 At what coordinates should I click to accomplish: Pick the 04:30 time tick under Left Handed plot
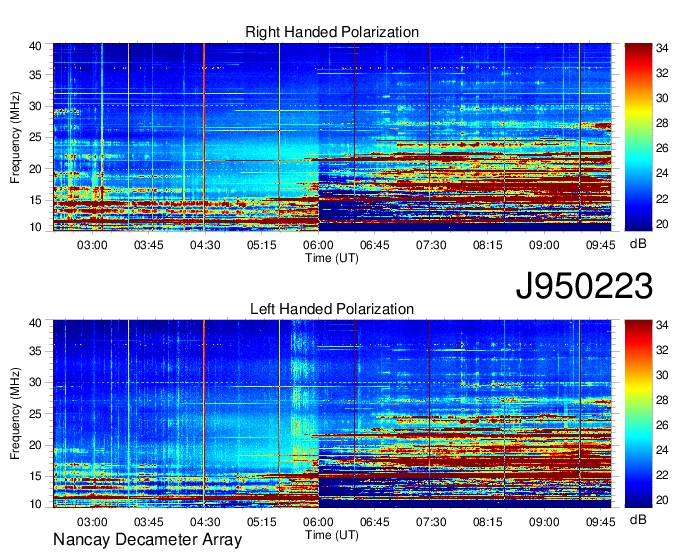205,522
